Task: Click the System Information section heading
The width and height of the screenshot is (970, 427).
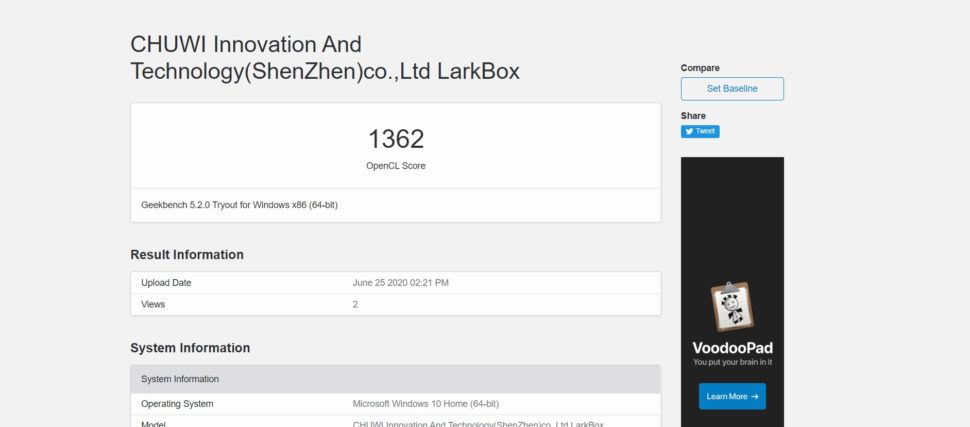Action: [x=190, y=348]
